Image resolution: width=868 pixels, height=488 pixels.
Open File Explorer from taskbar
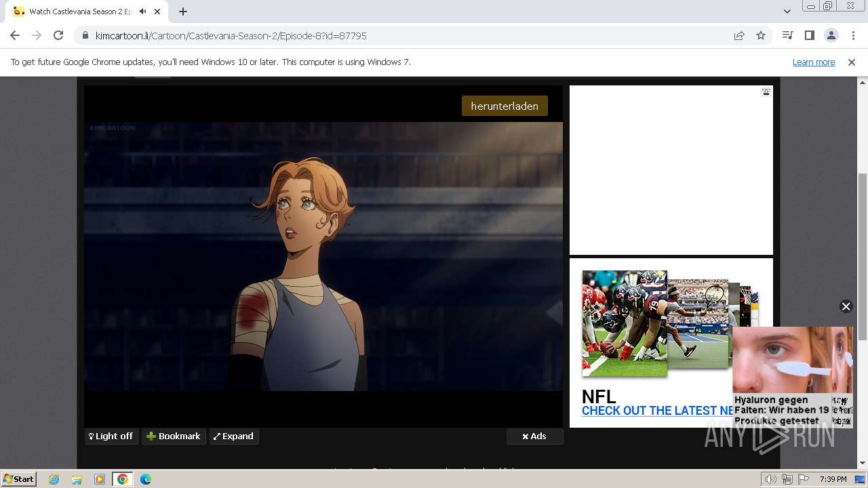pos(77,479)
